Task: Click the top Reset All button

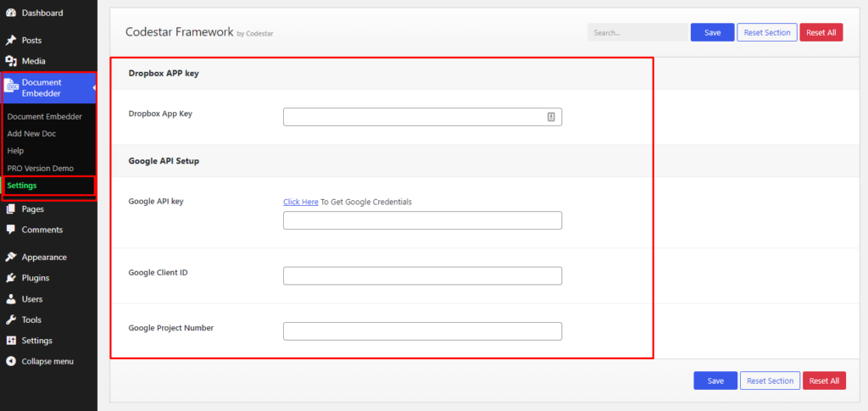Action: point(821,33)
